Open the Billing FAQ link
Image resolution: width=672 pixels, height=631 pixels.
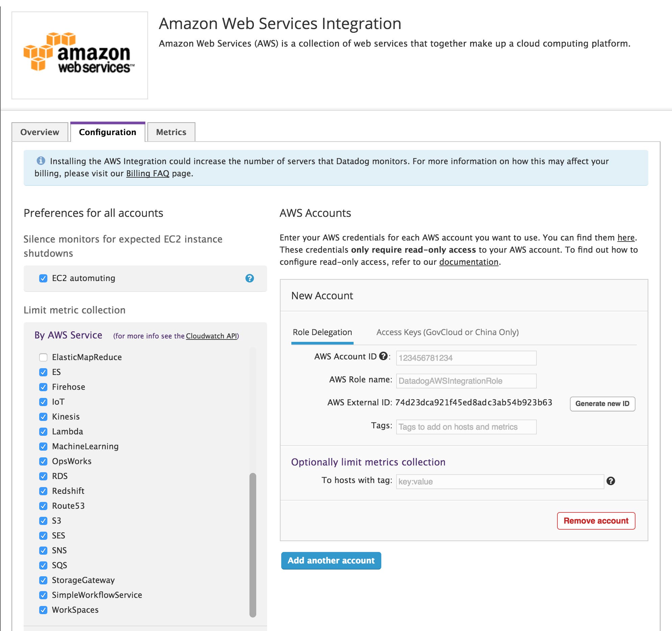pos(147,173)
